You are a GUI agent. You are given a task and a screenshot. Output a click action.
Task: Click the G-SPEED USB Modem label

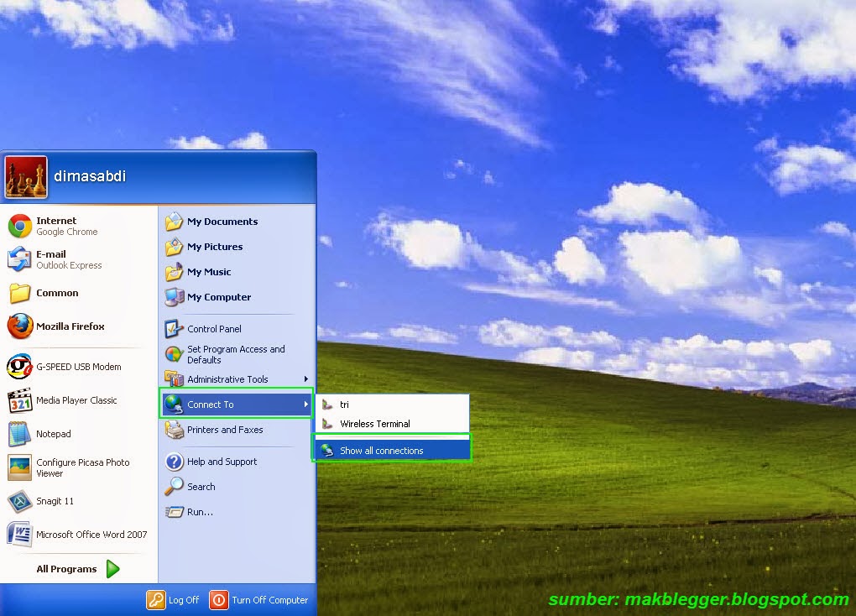tap(79, 367)
